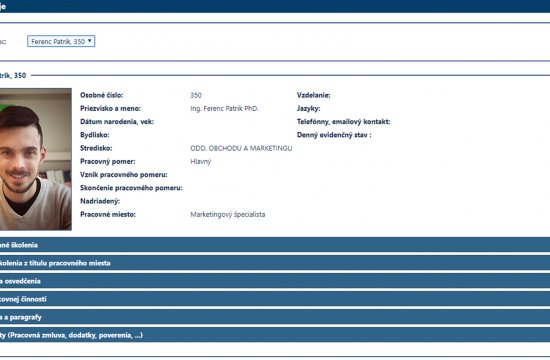Click the employee heading ending in 'trik, 350'

13,75
